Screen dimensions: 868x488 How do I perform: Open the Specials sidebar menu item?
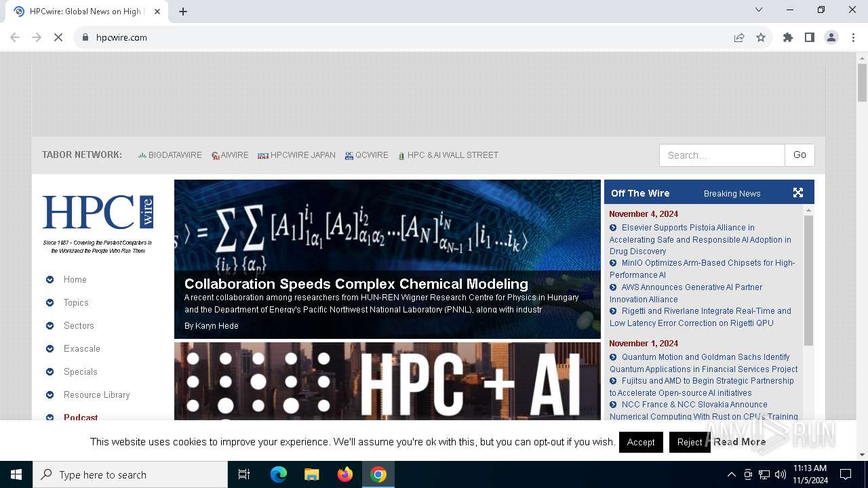[81, 371]
